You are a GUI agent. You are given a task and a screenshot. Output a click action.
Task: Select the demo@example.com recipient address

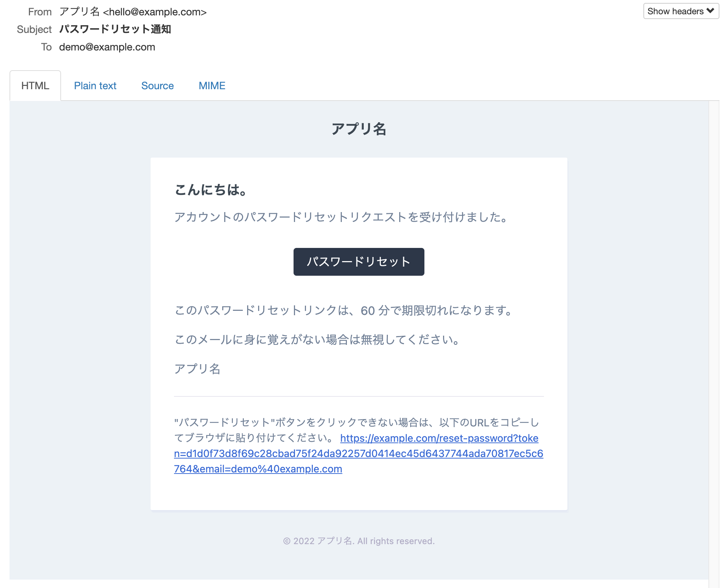tap(107, 47)
